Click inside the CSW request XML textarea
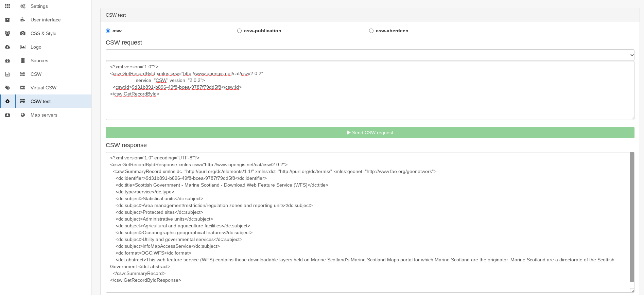Viewport: 644px width, 295px height. (370, 90)
